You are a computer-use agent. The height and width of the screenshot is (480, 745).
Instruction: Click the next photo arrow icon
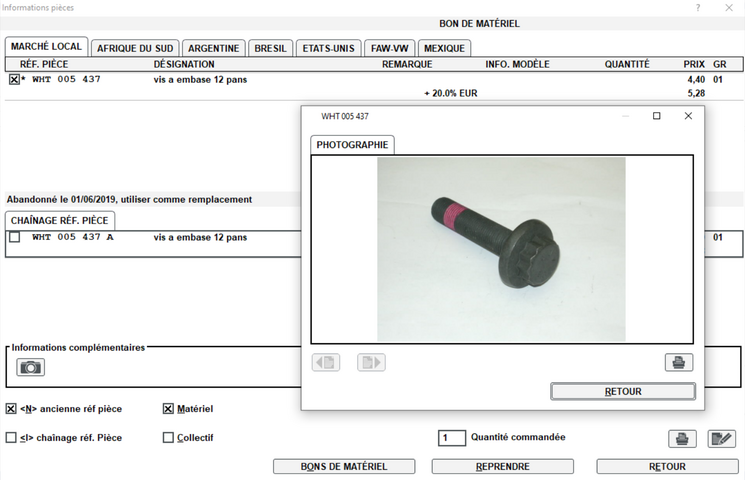click(370, 362)
